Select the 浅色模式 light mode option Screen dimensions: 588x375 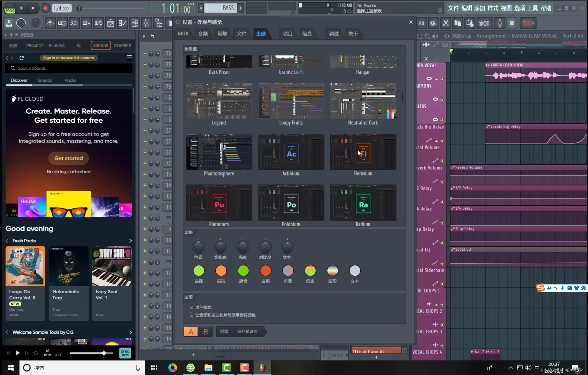point(191,307)
